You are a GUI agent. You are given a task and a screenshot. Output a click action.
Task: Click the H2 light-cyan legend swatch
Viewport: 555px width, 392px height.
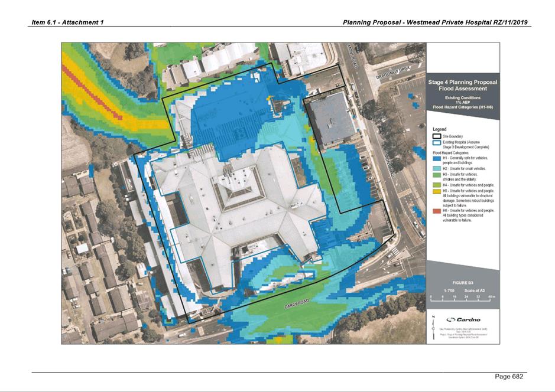(x=437, y=169)
